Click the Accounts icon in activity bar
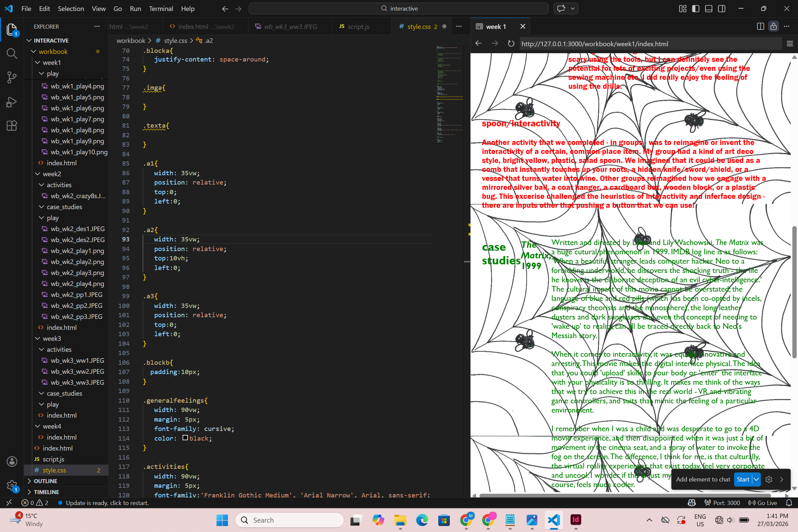 point(12,462)
